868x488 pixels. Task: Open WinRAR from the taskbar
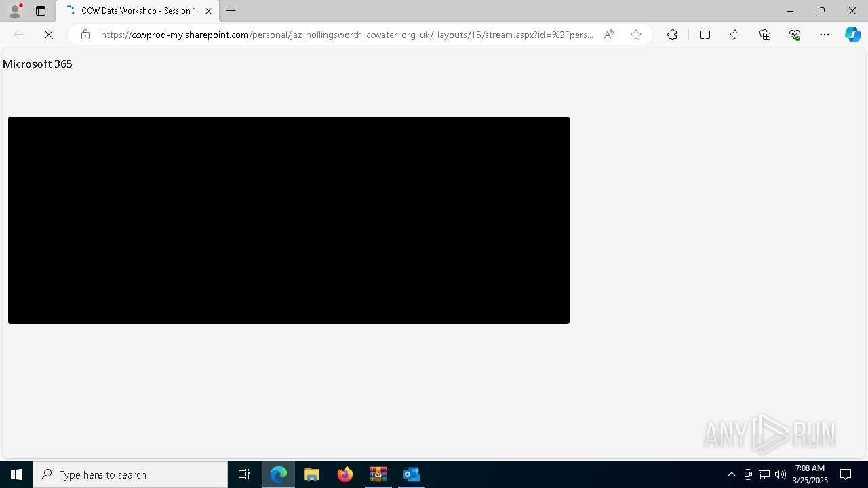pos(378,474)
